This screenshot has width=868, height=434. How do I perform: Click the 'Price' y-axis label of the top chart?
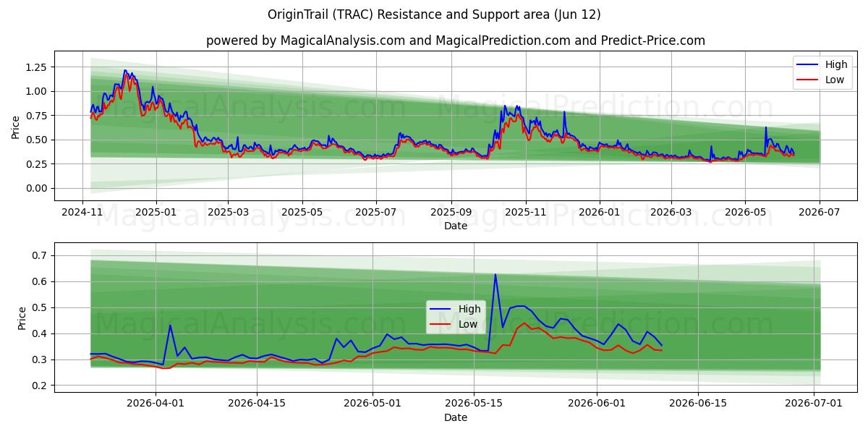click(15, 127)
